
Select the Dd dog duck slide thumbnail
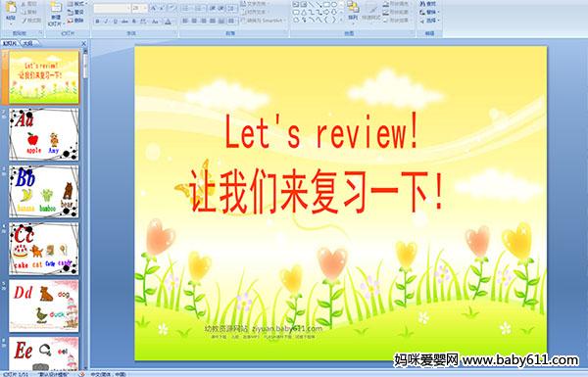tap(44, 306)
